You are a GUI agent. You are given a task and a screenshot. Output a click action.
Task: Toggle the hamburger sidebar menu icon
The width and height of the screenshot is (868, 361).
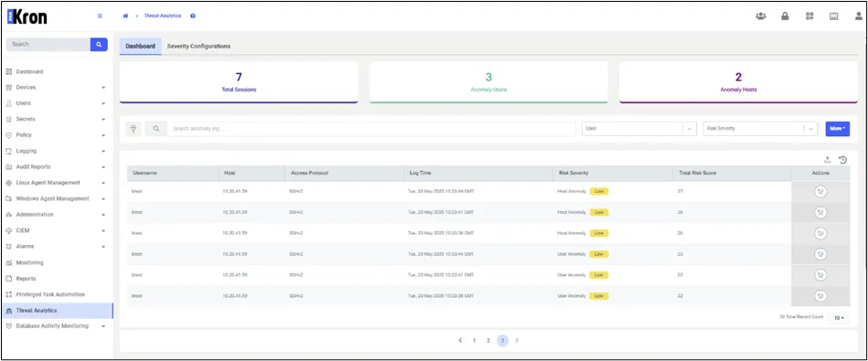(100, 16)
